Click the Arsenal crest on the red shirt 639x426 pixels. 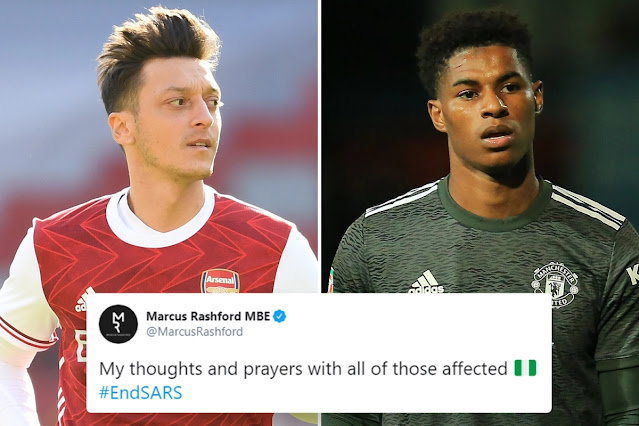[x=220, y=281]
